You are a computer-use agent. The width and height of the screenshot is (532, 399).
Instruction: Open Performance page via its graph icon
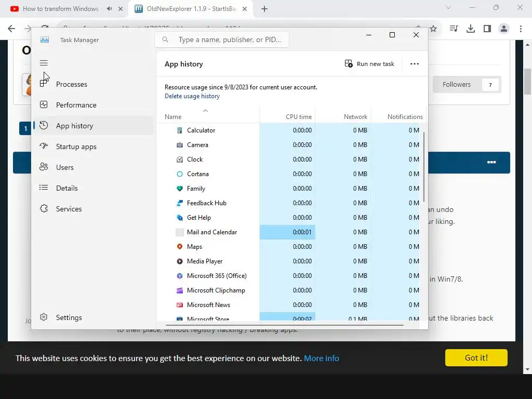coord(44,104)
